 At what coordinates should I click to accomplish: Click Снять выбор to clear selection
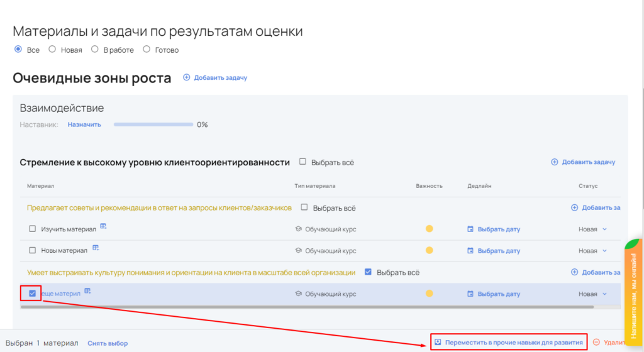tap(108, 343)
